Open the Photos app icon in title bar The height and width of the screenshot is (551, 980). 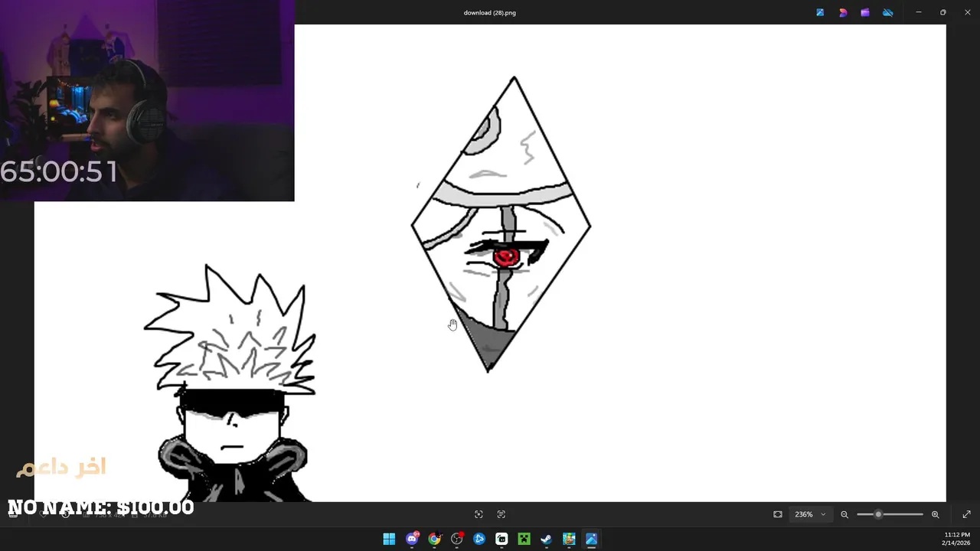tap(820, 12)
